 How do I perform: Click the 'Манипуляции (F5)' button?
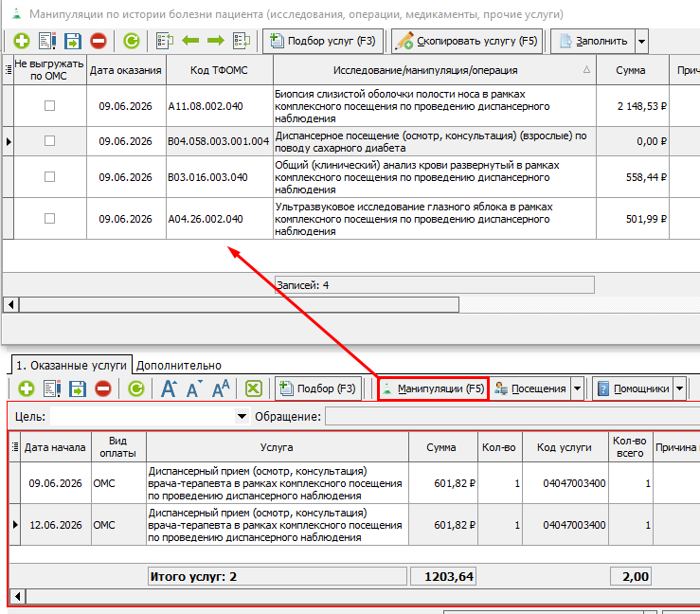point(434,388)
